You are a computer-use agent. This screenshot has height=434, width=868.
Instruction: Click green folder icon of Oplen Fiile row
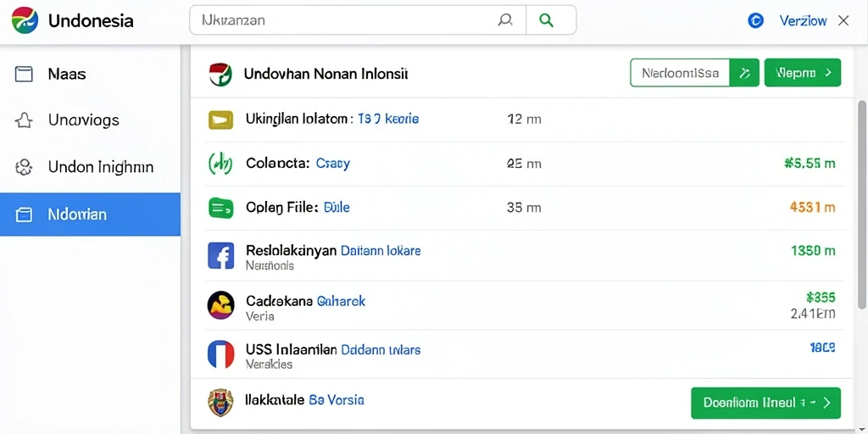point(220,209)
